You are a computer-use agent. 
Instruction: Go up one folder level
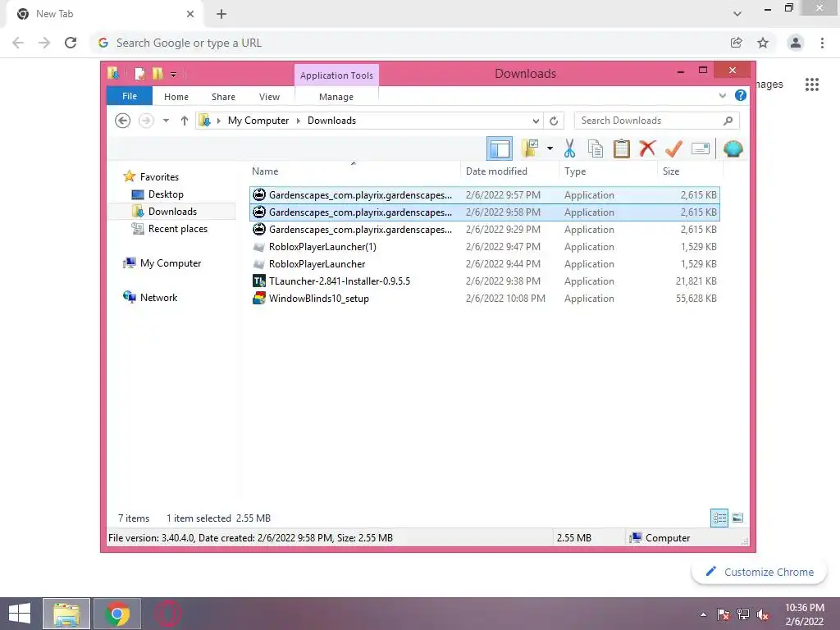185,121
